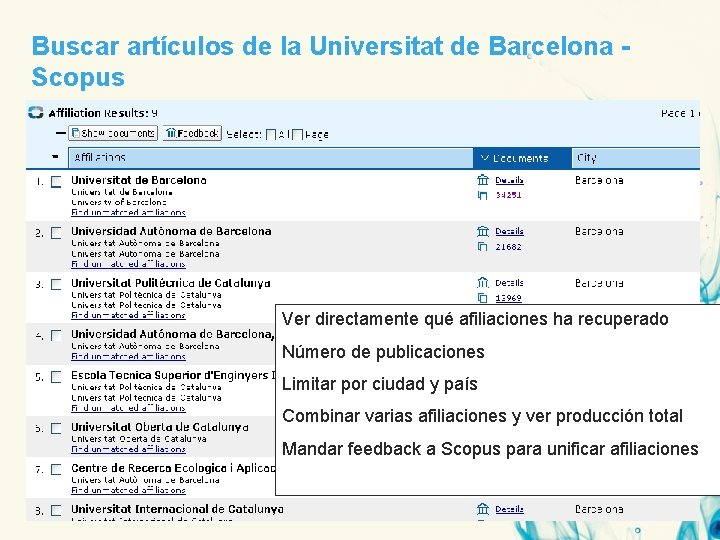The image size is (720, 540).
Task: Find unmatched affiliations for Escola Tecnica Superior
Action: [128, 408]
